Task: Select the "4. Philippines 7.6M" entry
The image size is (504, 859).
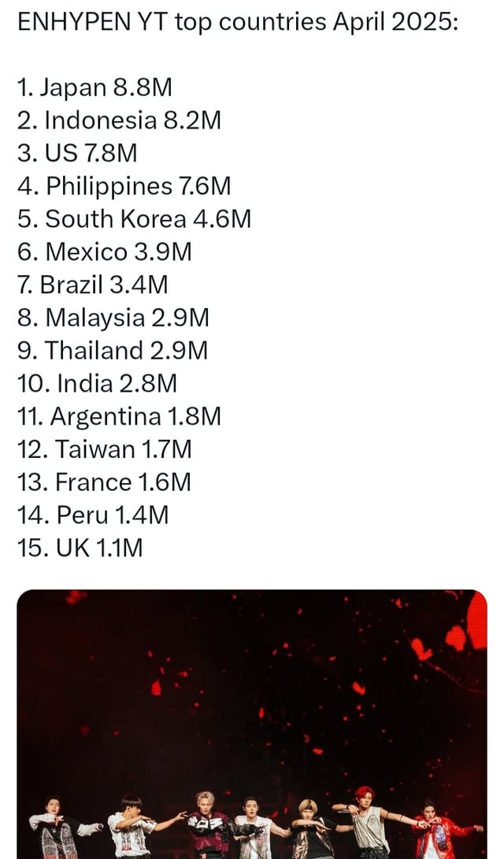Action: tap(124, 186)
